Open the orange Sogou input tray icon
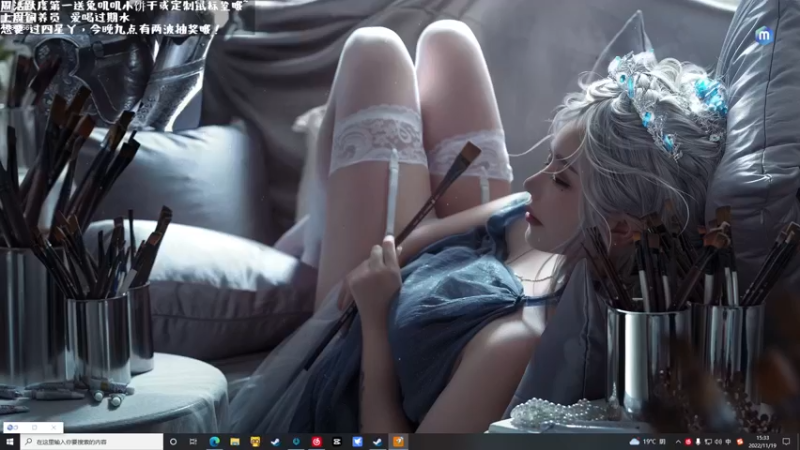This screenshot has width=800, height=450. [x=740, y=442]
